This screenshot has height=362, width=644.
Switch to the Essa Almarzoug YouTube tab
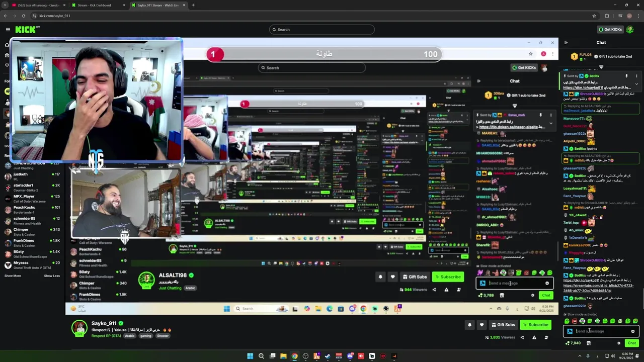[x=38, y=5]
